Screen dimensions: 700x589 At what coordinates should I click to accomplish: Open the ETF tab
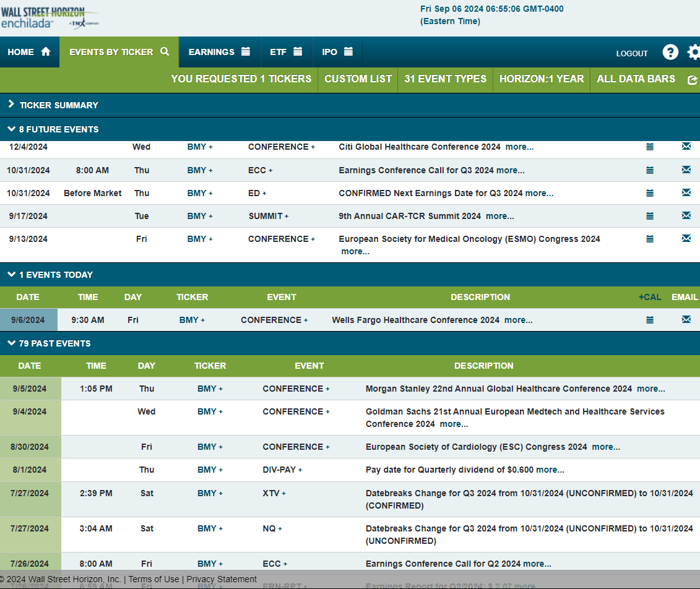(x=286, y=52)
